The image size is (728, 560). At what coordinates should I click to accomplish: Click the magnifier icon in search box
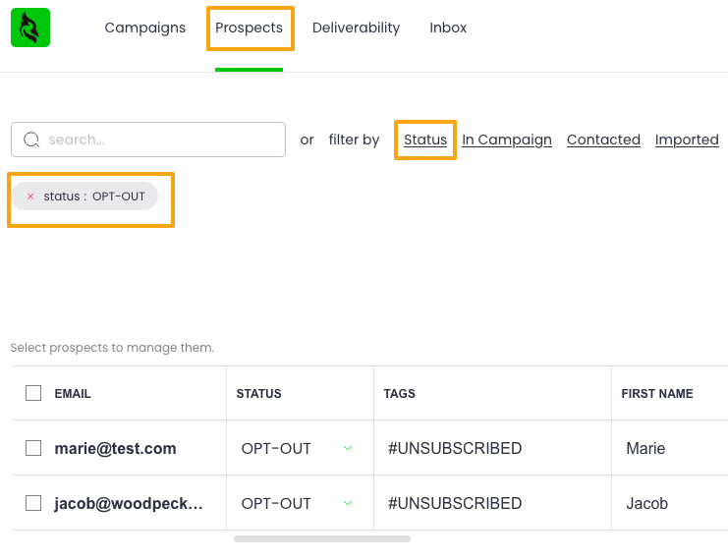(x=31, y=140)
